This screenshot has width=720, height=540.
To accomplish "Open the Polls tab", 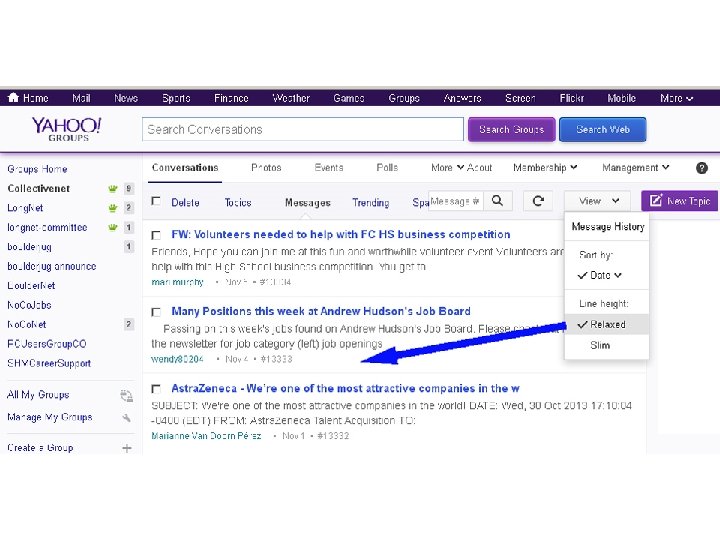I will coord(387,168).
